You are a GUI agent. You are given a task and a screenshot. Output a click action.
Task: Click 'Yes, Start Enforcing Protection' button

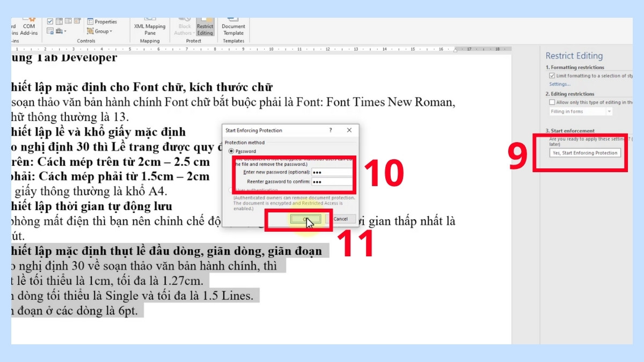tap(586, 152)
